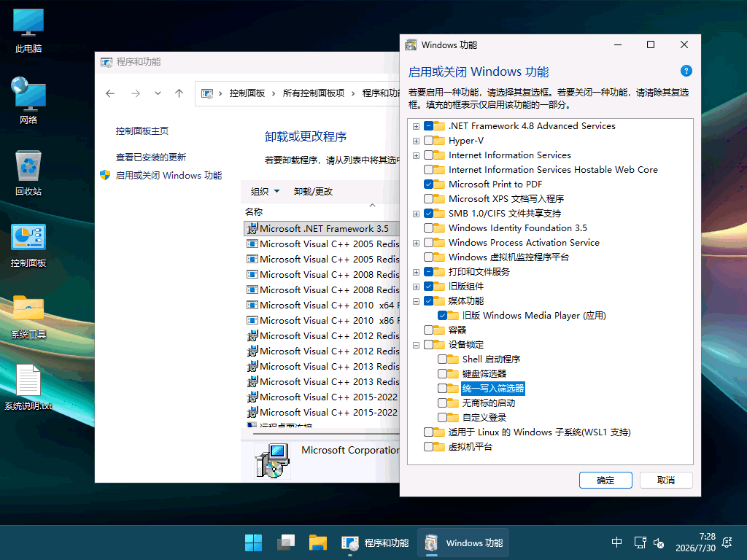Open the 查看已安装的更新 link
This screenshot has height=560, width=747.
point(150,157)
